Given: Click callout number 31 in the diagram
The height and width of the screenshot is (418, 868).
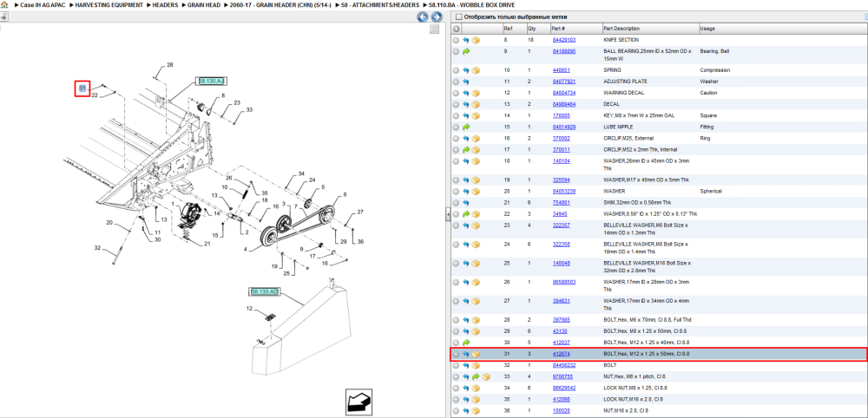Looking at the screenshot, I should [x=82, y=88].
